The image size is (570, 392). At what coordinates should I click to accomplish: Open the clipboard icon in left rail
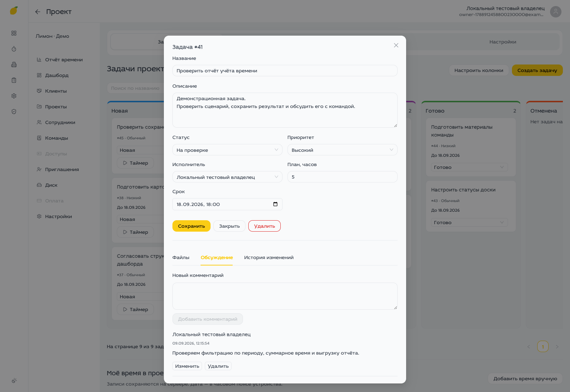[14, 80]
